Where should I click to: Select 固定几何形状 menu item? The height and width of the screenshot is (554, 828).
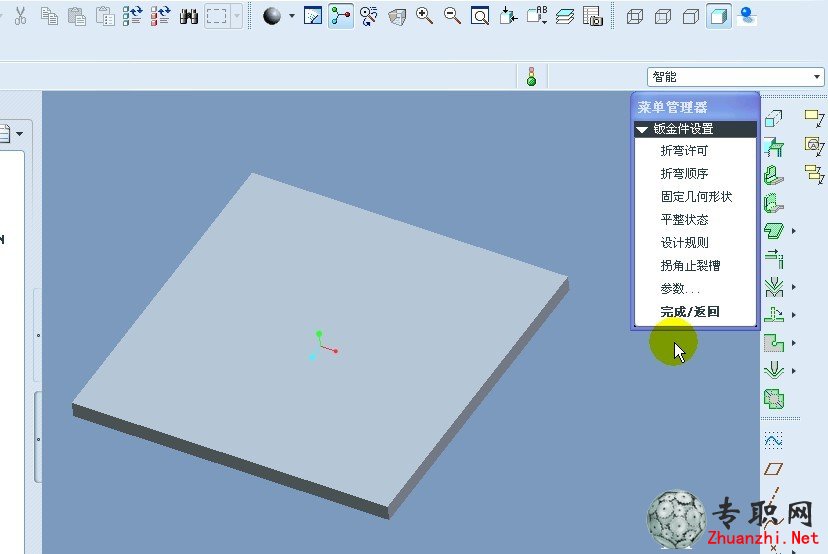pyautogui.click(x=695, y=197)
